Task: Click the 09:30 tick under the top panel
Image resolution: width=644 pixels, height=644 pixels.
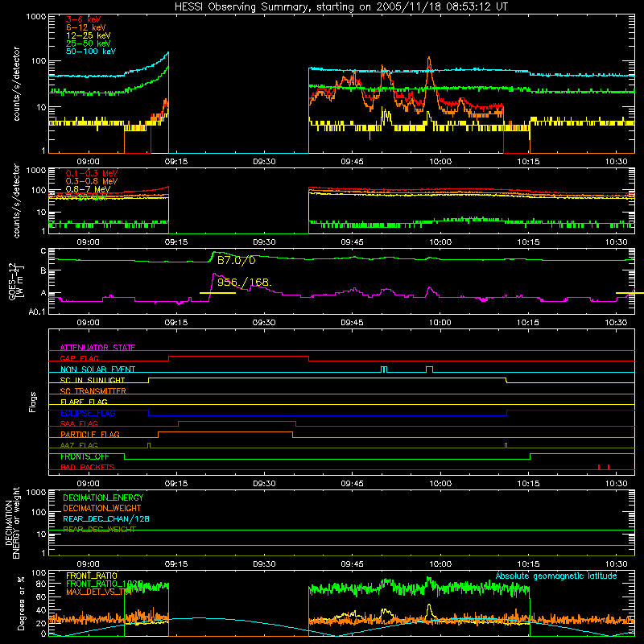Action: [x=264, y=162]
